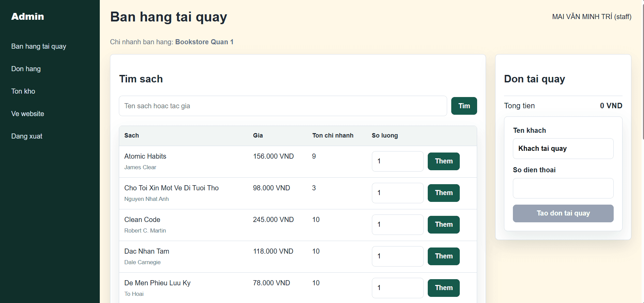This screenshot has width=644, height=303.
Task: Edit the Ten khach name field
Action: (563, 148)
